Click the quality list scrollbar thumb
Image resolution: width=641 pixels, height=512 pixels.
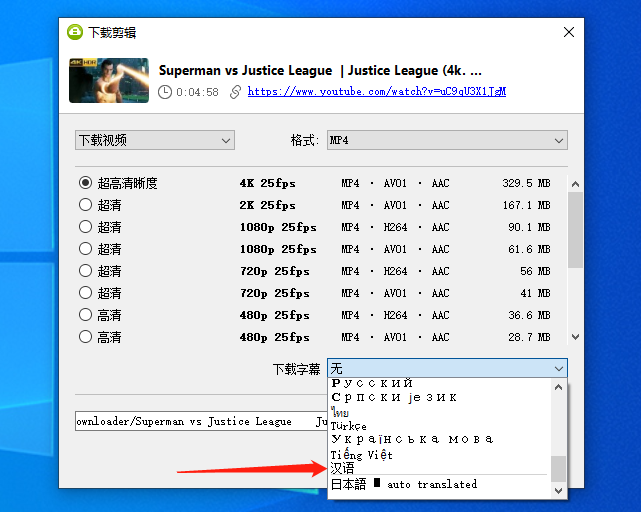click(x=576, y=230)
